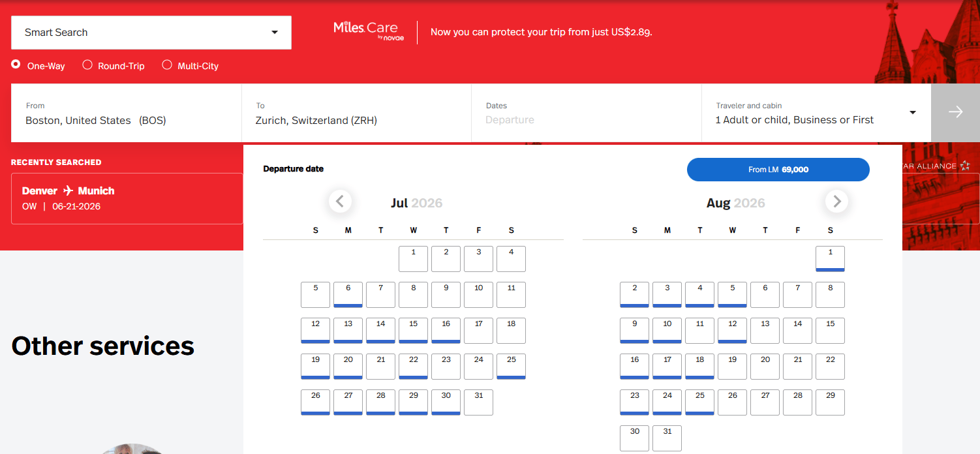Select the Multi-City radio option

(167, 65)
